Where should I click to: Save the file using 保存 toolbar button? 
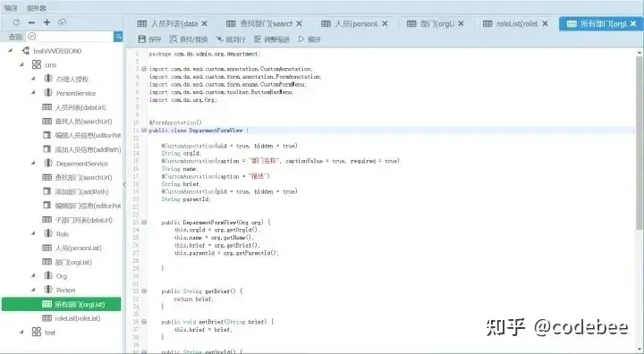click(149, 39)
